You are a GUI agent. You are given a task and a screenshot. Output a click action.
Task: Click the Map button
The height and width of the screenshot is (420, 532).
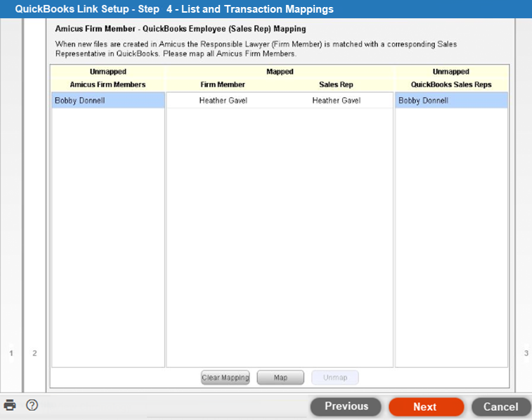click(x=280, y=378)
